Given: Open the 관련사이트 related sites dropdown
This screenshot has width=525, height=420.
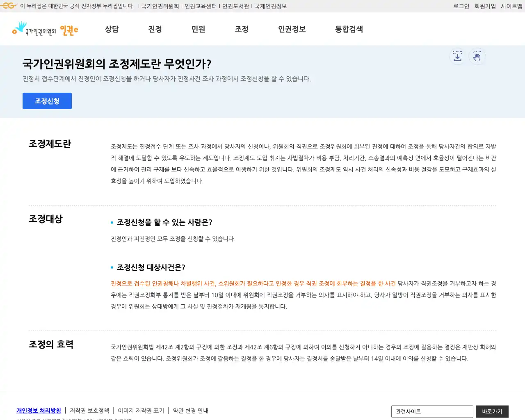Looking at the screenshot, I should coord(432,411).
